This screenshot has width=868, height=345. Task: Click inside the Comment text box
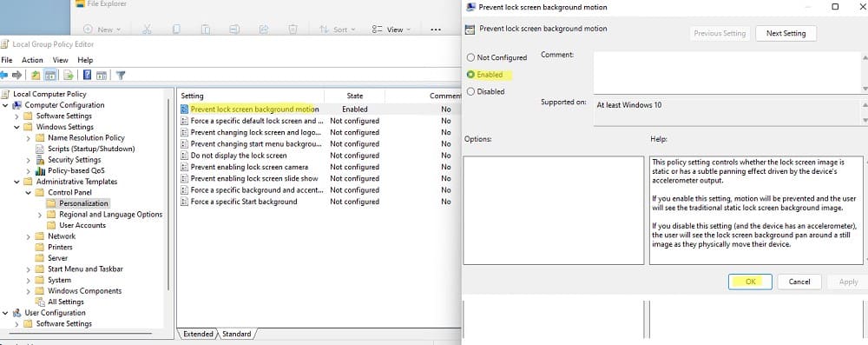click(727, 72)
